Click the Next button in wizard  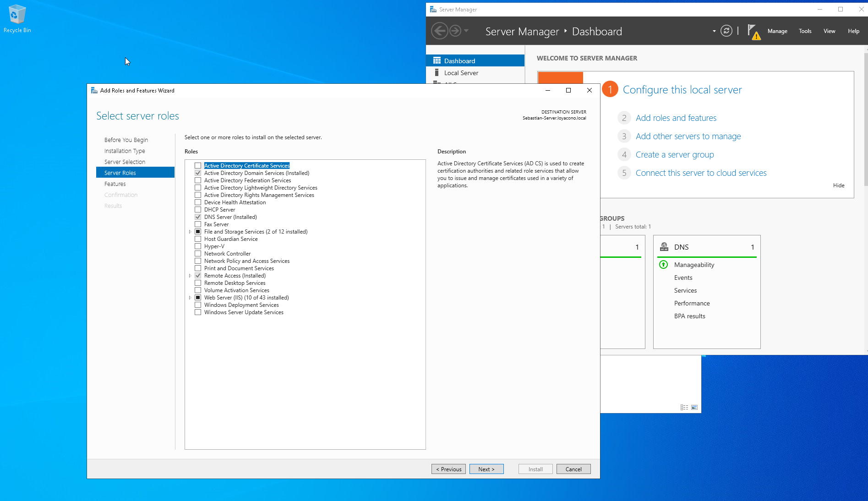486,469
